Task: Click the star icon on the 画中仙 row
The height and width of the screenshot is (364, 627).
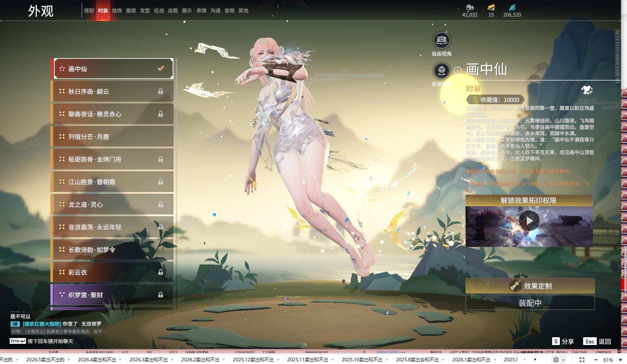Action: pos(62,69)
